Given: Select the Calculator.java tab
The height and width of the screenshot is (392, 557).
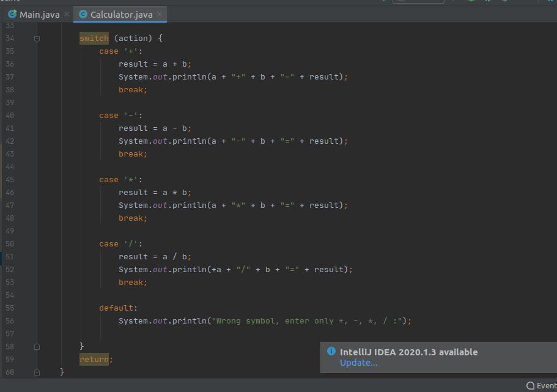Looking at the screenshot, I should click(x=121, y=15).
